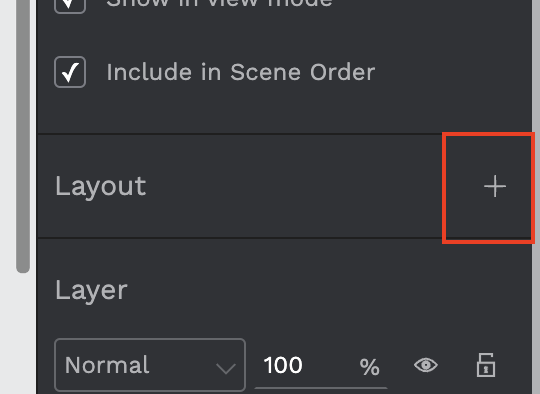Click the layer lock padlock icon
This screenshot has height=394, width=540.
[486, 365]
